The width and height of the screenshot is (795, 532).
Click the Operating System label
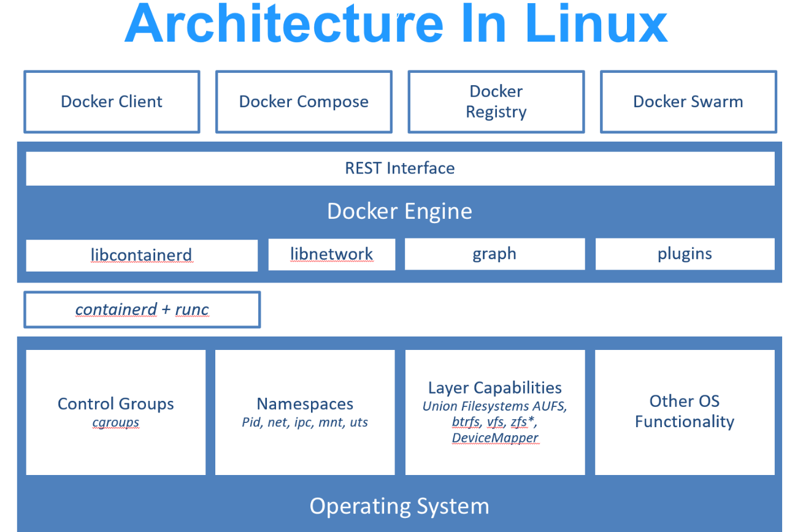click(399, 506)
